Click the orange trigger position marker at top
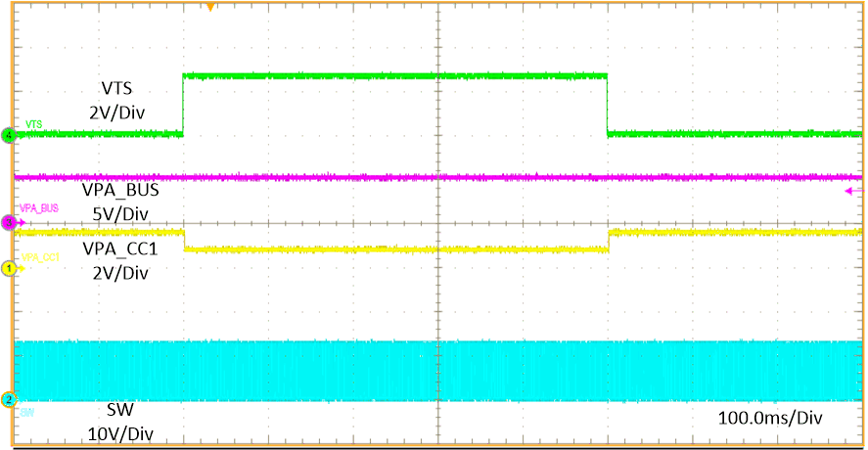This screenshot has width=868, height=450. pyautogui.click(x=209, y=8)
